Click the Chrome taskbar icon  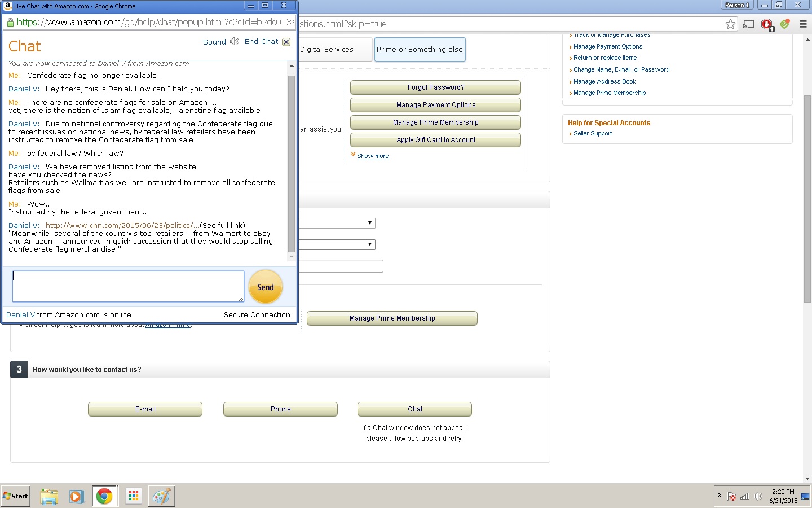[x=104, y=497]
